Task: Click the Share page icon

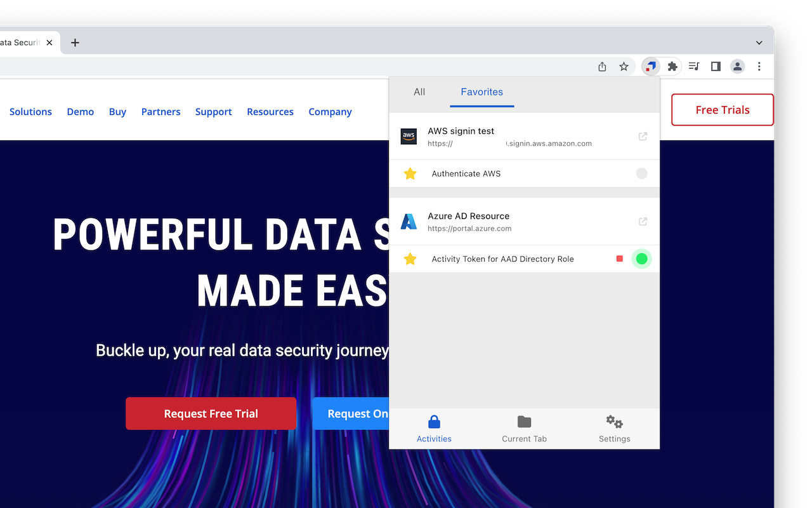Action: point(603,66)
